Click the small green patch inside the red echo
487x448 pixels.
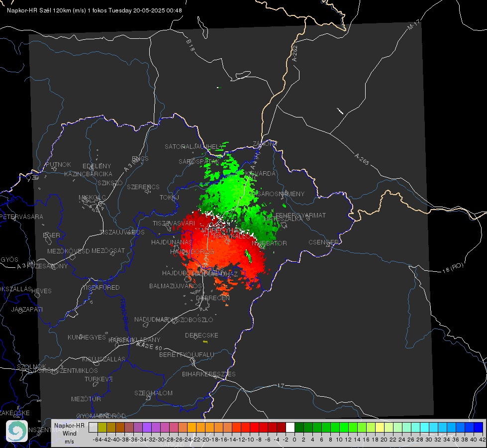pyautogui.click(x=248, y=255)
